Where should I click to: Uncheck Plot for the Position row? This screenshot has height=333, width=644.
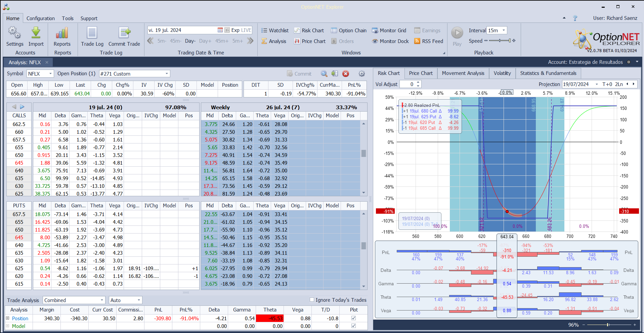(x=353, y=318)
